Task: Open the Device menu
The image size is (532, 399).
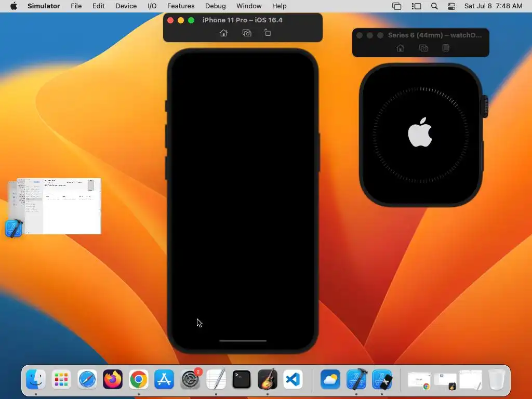Action: coord(126,6)
